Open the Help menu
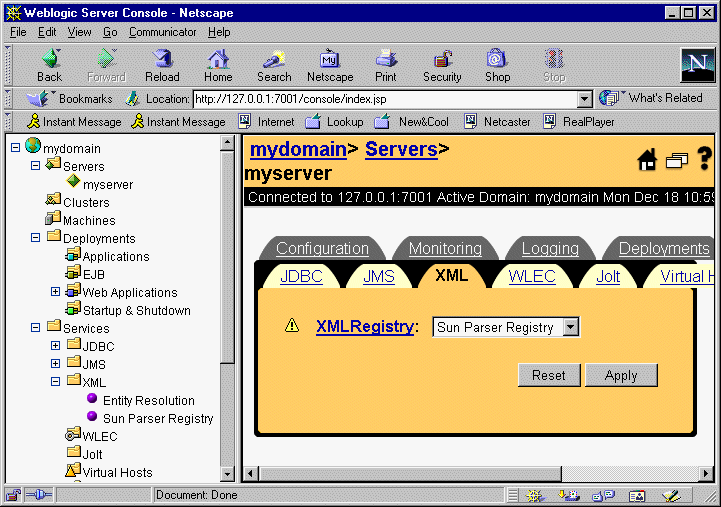 (219, 32)
